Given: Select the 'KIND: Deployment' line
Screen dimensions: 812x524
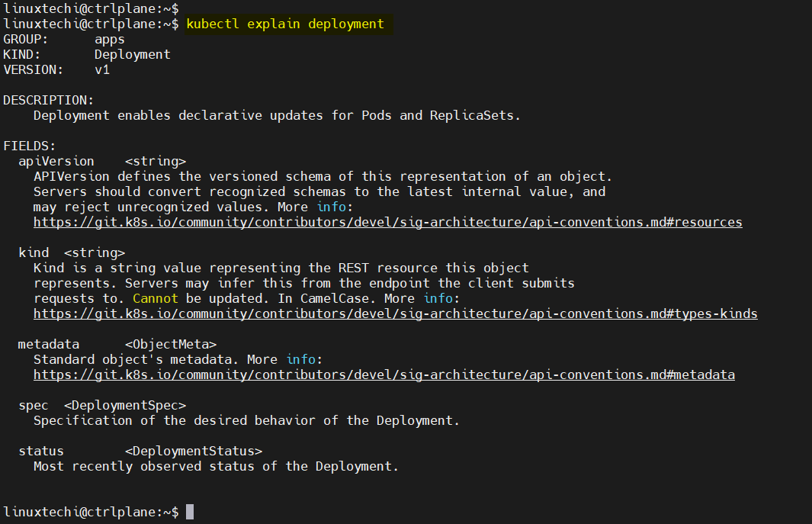Looking at the screenshot, I should tap(87, 54).
